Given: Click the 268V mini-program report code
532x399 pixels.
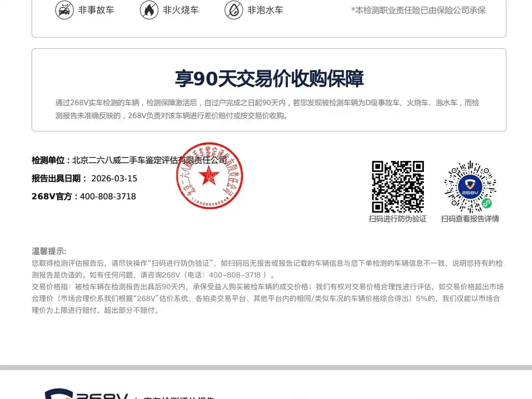Looking at the screenshot, I should (470, 187).
